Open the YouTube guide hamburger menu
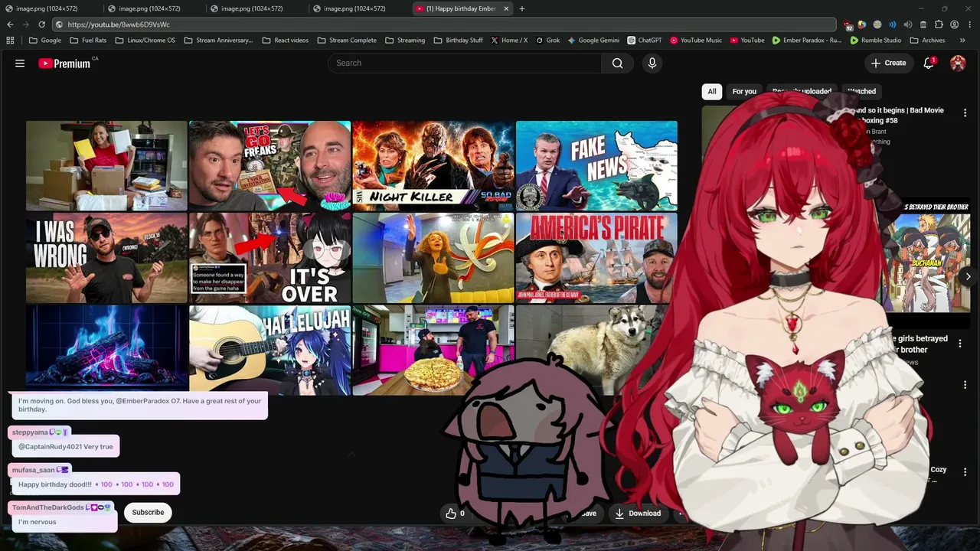This screenshot has height=551, width=980. pyautogui.click(x=20, y=64)
